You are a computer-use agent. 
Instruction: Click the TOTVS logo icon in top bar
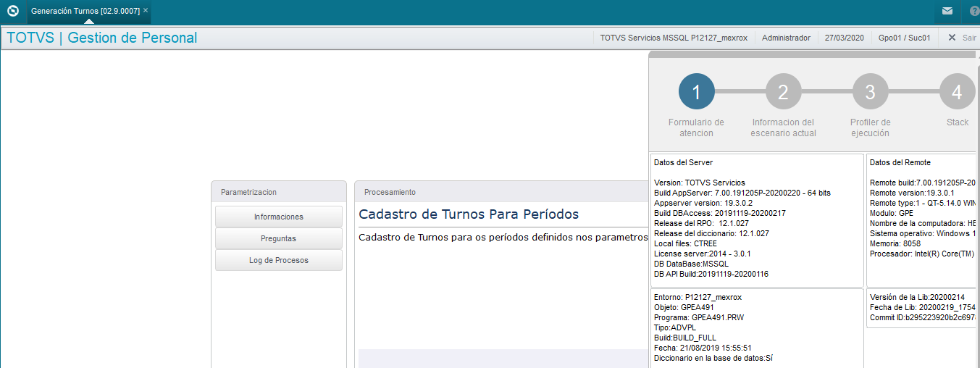tap(12, 11)
